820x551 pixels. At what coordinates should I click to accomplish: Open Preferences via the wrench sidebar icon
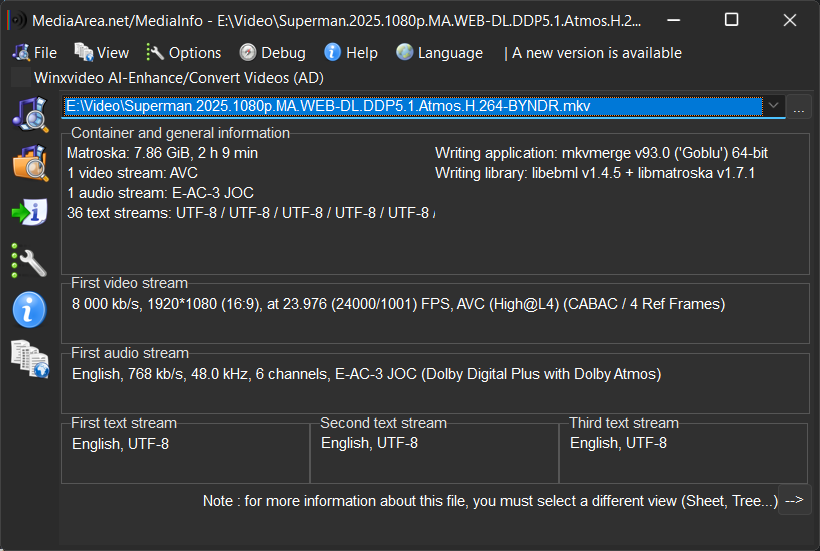click(30, 260)
